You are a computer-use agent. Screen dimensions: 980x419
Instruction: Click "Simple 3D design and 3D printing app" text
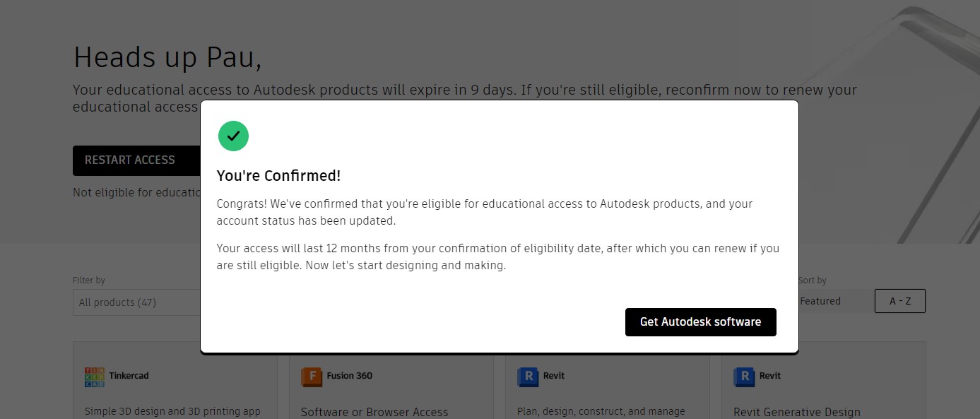pos(174,411)
